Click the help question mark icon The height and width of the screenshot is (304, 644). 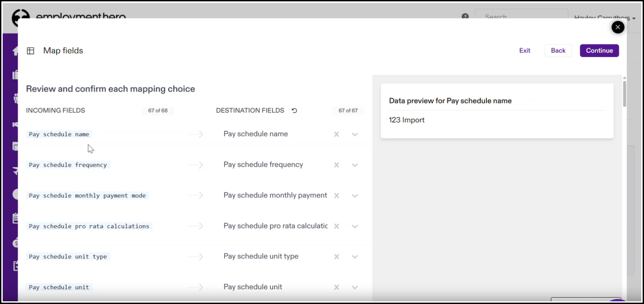click(x=465, y=16)
